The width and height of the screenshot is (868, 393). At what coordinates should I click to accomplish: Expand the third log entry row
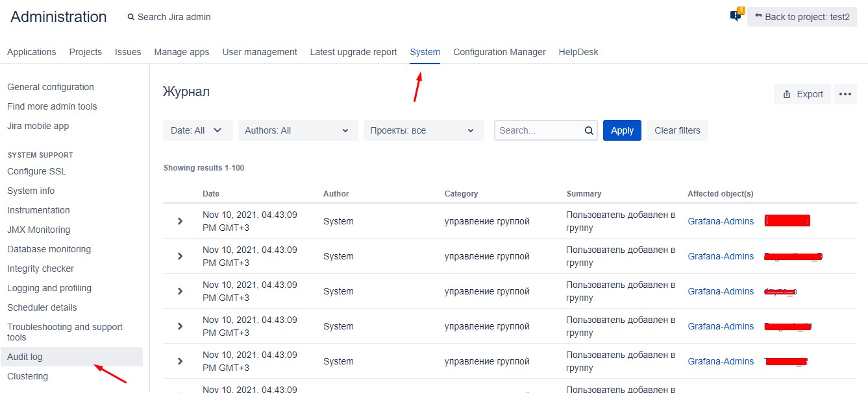tap(180, 291)
